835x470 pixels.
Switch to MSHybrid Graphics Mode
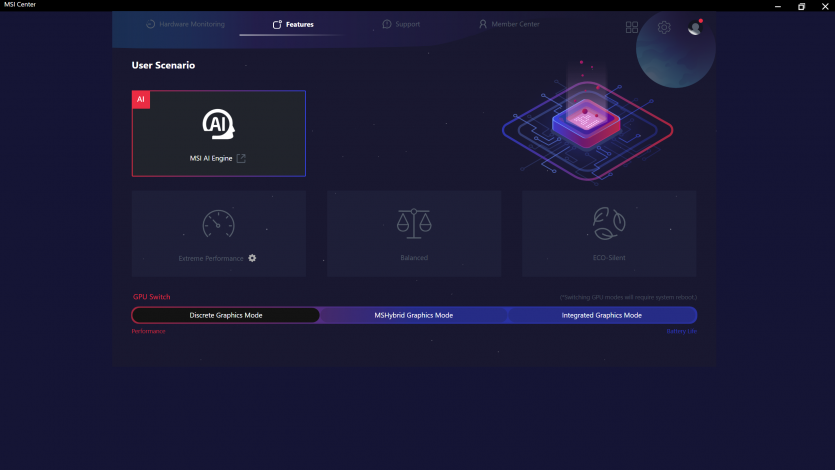pos(414,315)
